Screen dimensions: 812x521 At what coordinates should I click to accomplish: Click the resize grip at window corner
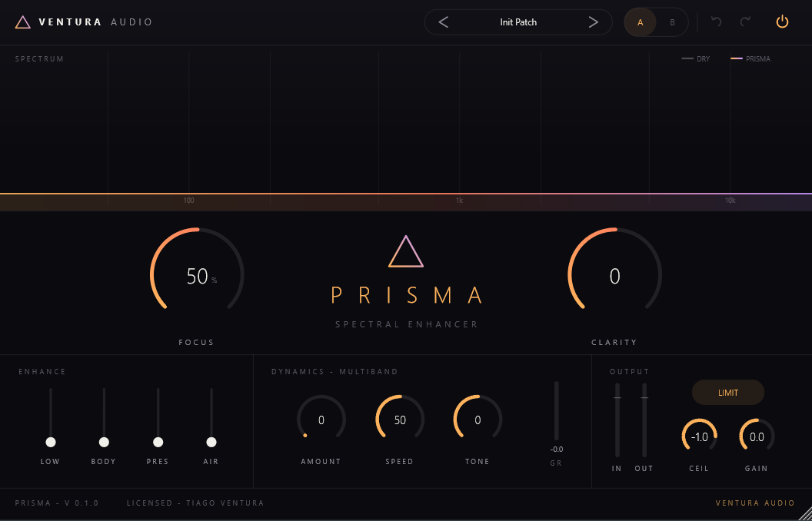[804, 513]
